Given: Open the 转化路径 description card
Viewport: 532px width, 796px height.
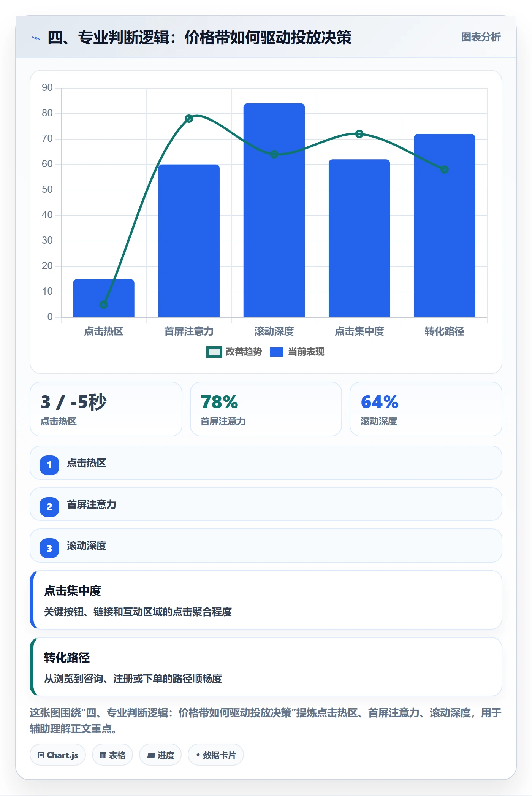Looking at the screenshot, I should click(266, 667).
